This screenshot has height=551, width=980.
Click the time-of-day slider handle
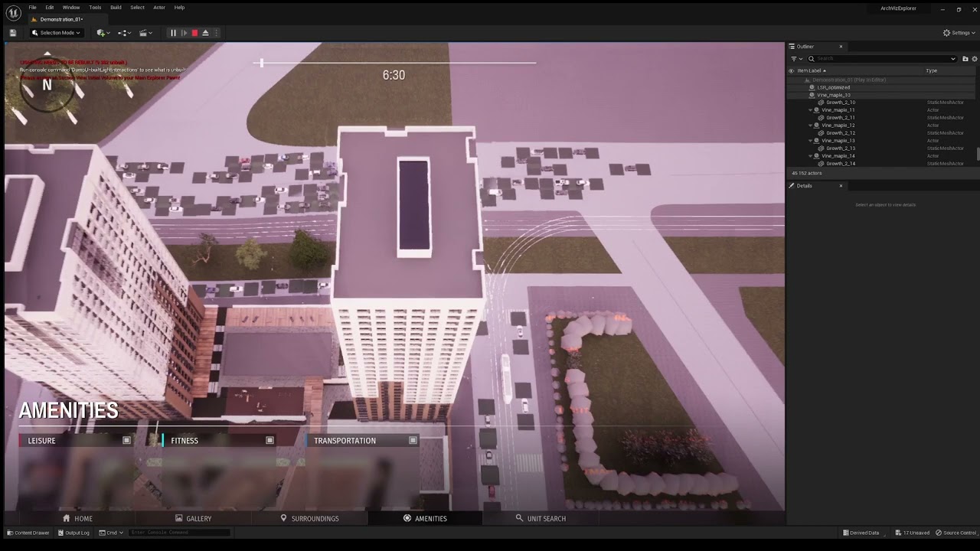click(262, 63)
